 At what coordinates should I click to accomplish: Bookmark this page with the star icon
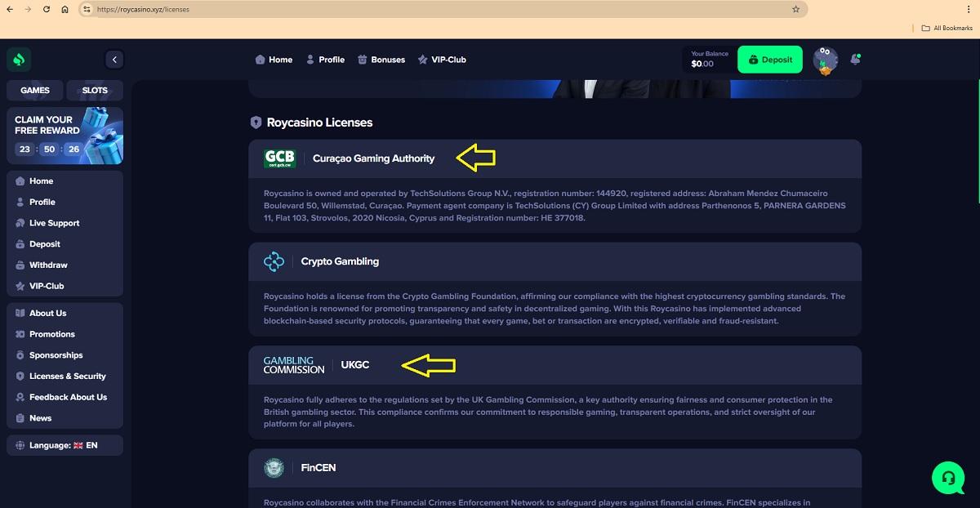(795, 9)
